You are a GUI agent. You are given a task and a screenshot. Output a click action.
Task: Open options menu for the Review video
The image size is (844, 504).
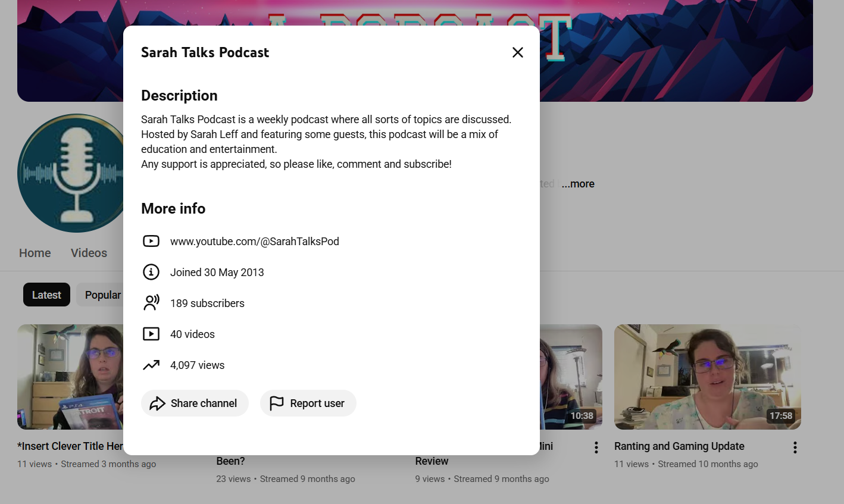pyautogui.click(x=596, y=447)
